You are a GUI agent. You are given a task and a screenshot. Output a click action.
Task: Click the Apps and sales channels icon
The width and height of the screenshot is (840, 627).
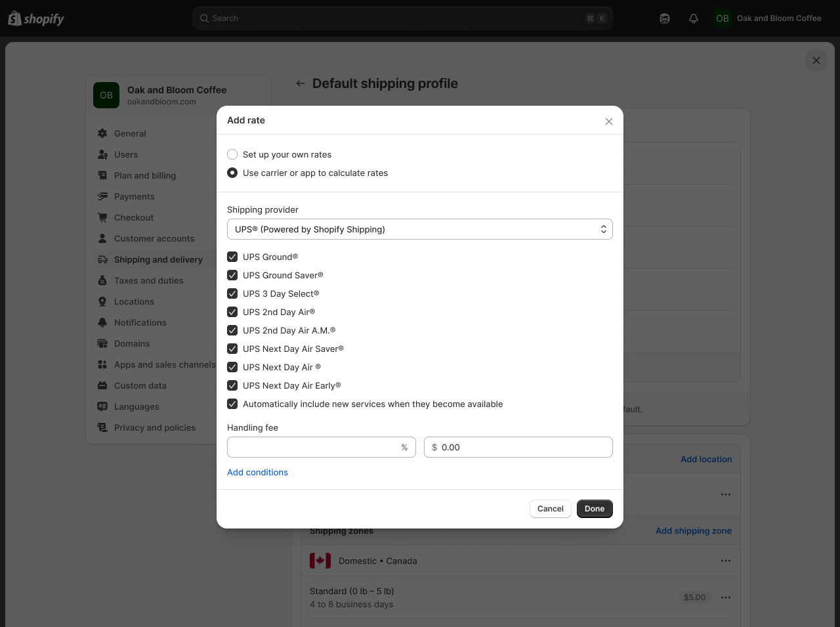pos(102,364)
